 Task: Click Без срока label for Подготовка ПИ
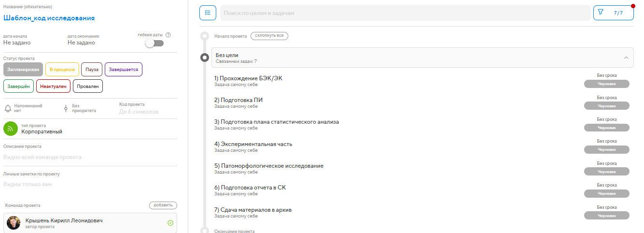coord(607,97)
